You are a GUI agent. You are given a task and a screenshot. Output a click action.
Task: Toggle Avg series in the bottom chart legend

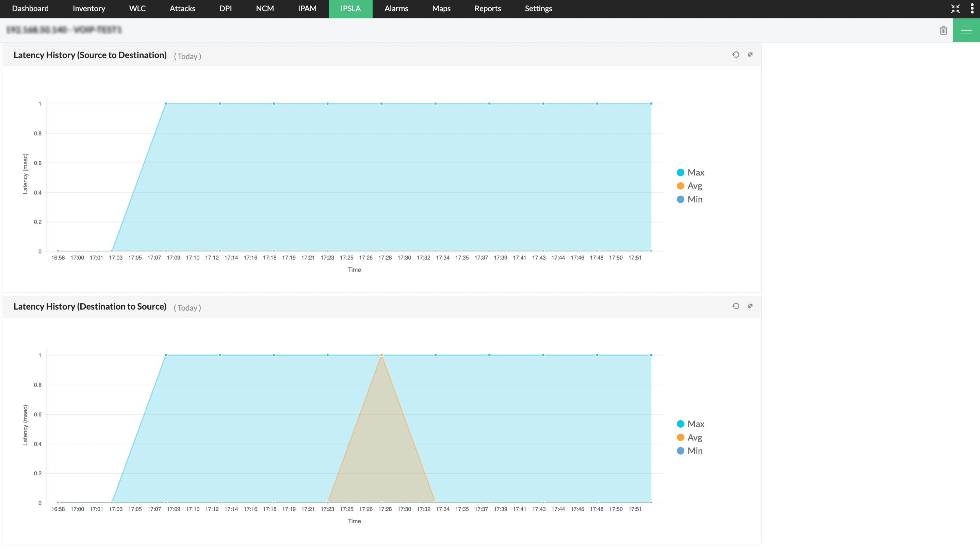click(694, 437)
